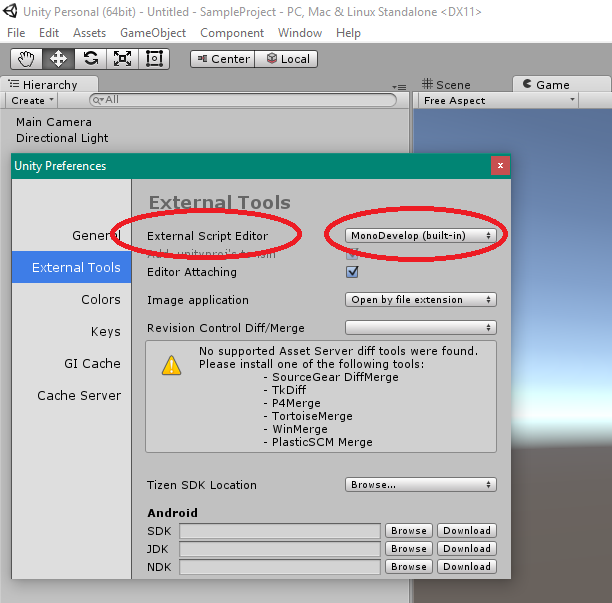Click the Unity logo in title bar

10,11
